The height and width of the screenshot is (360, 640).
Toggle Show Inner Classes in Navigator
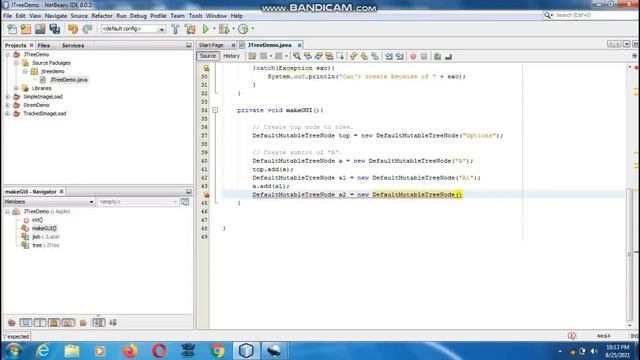[68, 322]
